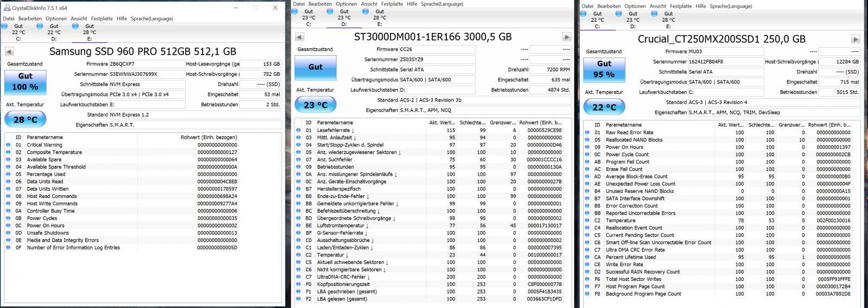The image size is (868, 308).
Task: Click status circle for Anz. Suchfehler row
Action: tap(298, 159)
